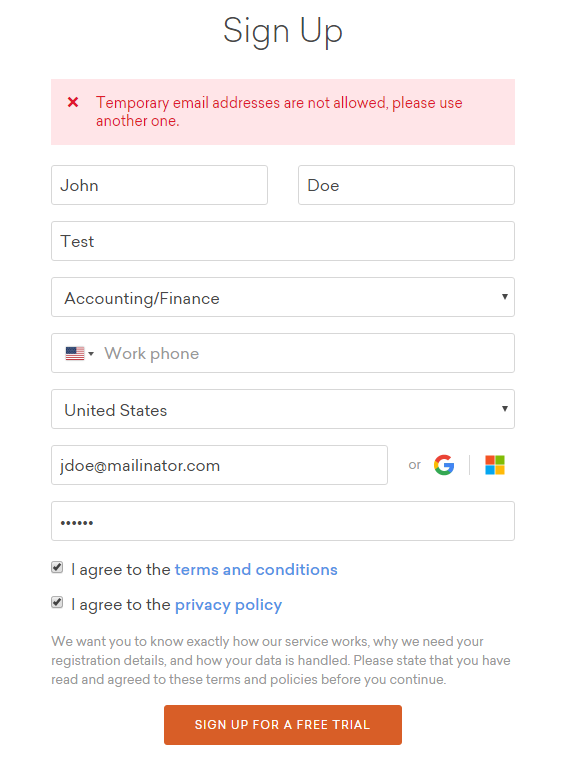This screenshot has height=774, width=573.
Task: Open the United States country dropdown
Action: [x=283, y=409]
